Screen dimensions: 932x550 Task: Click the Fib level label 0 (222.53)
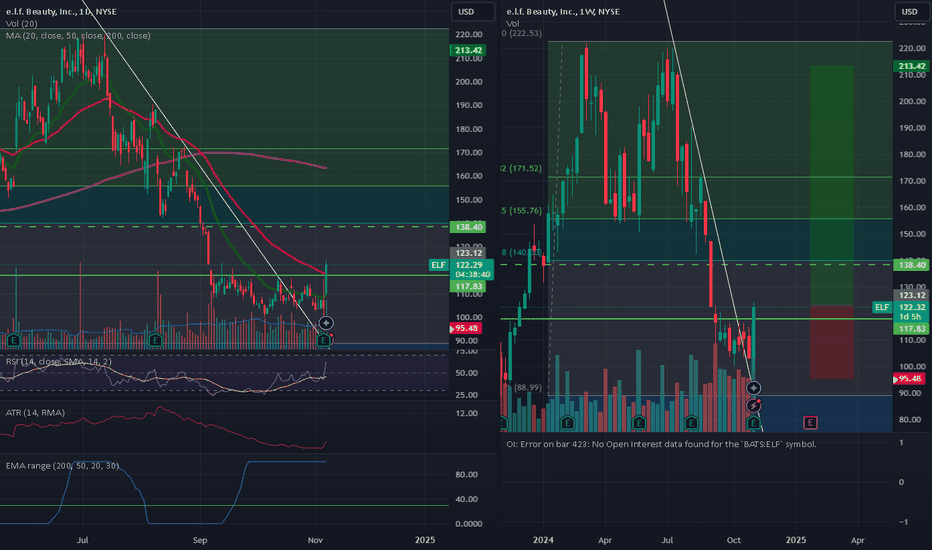click(522, 33)
